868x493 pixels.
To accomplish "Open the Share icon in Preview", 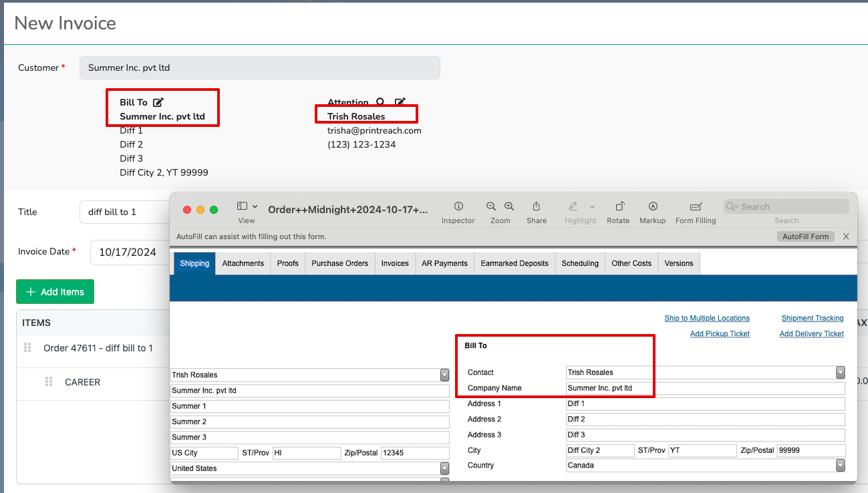I will (x=537, y=206).
